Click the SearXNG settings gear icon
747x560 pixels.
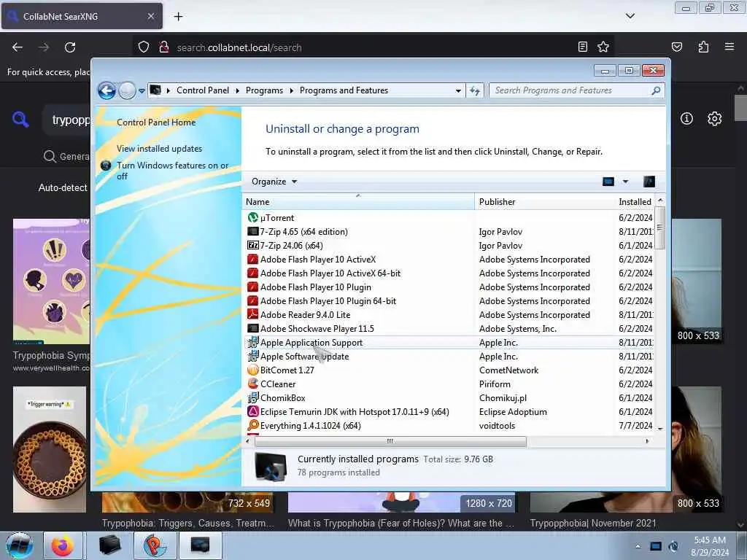coord(714,119)
